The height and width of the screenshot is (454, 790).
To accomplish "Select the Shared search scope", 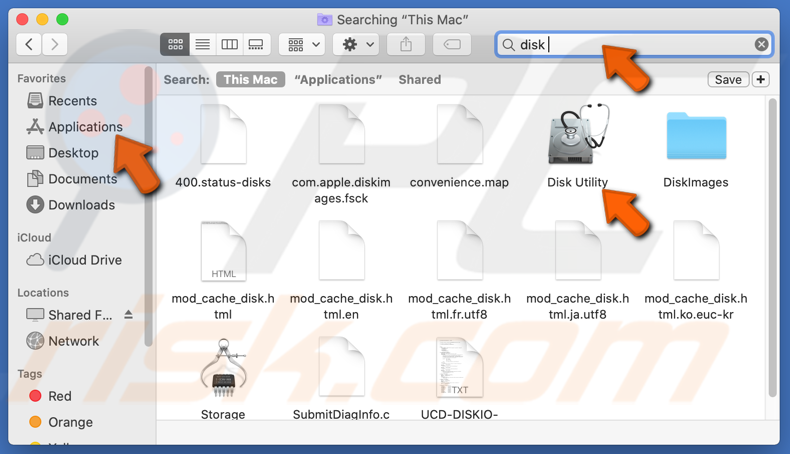I will click(420, 80).
